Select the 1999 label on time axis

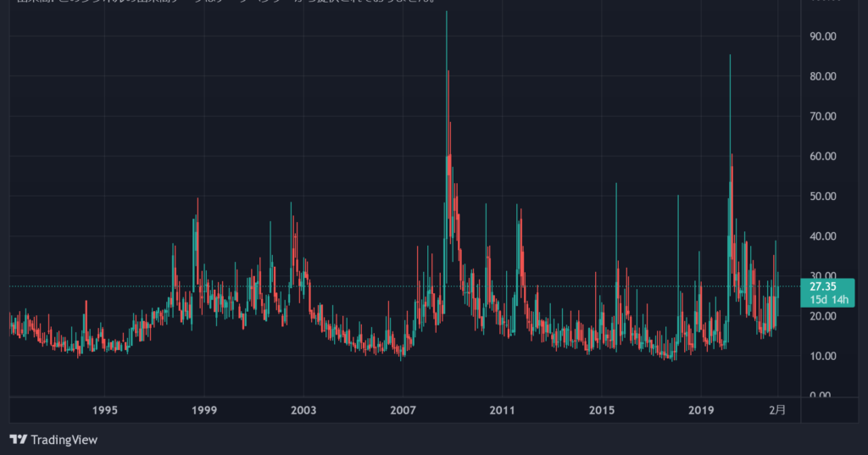[x=204, y=410]
